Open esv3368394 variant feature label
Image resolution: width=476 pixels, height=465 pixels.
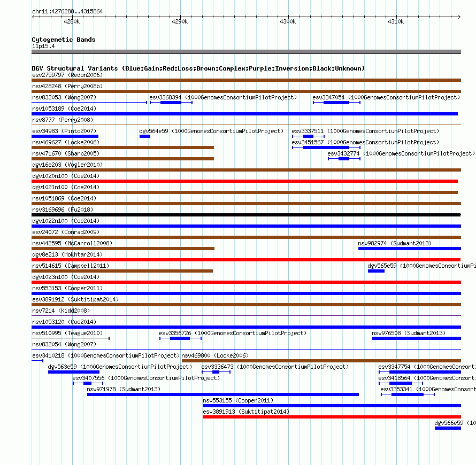[x=223, y=97]
